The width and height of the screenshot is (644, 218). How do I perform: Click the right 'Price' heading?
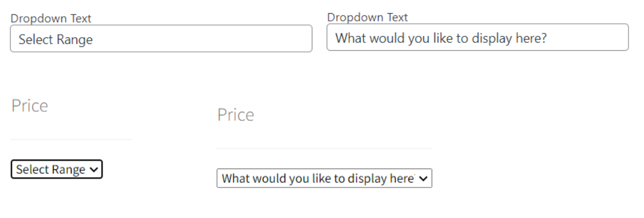click(x=236, y=114)
